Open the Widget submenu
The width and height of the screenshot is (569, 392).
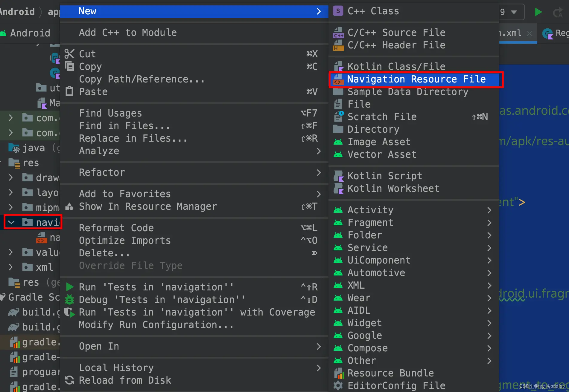pos(414,323)
